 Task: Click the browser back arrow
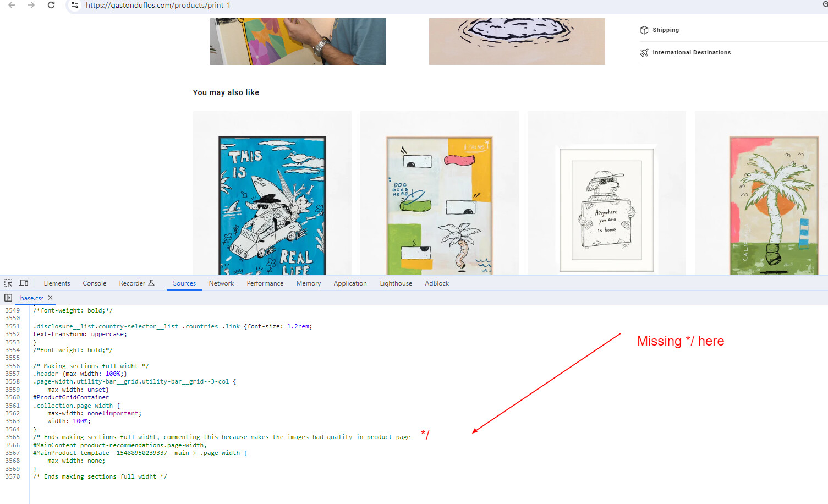click(12, 5)
